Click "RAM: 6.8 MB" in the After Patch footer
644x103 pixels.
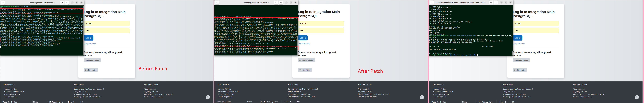(293, 85)
